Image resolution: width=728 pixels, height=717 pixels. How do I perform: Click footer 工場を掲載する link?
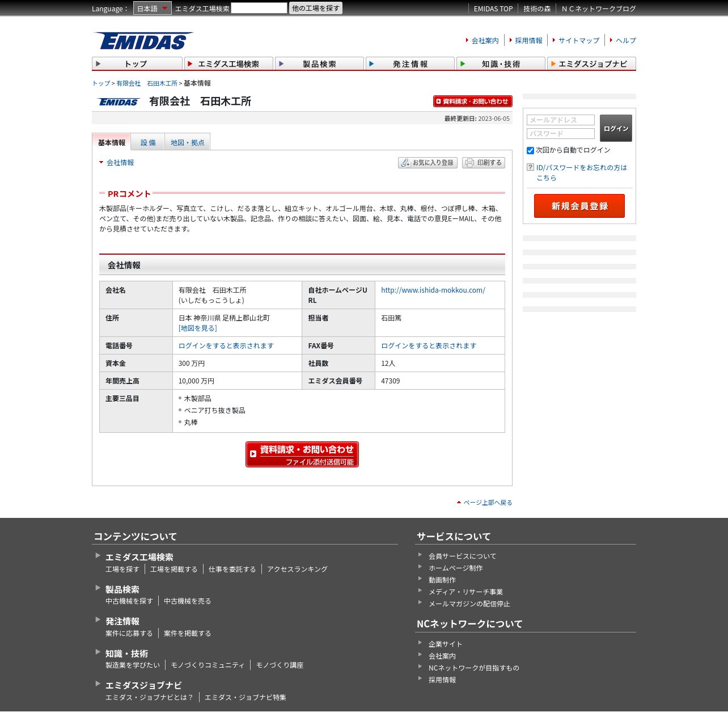[174, 569]
